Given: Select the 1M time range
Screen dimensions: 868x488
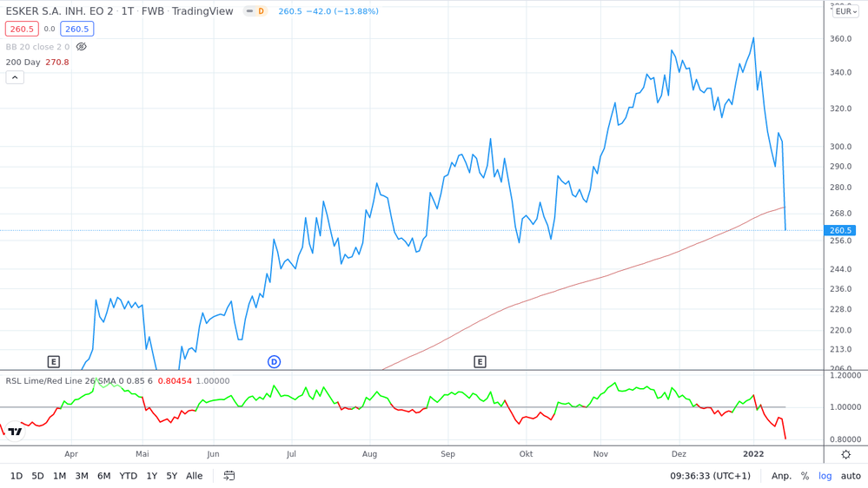Looking at the screenshot, I should [59, 476].
